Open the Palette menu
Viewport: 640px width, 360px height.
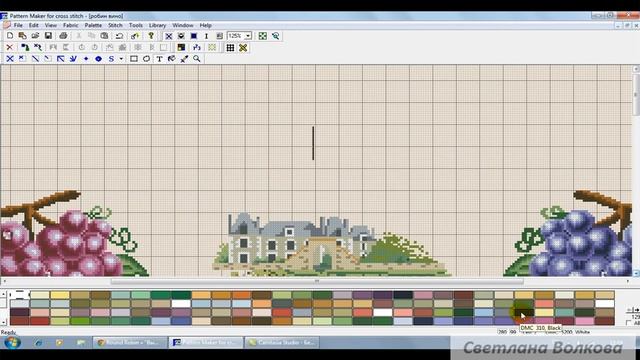(93, 25)
